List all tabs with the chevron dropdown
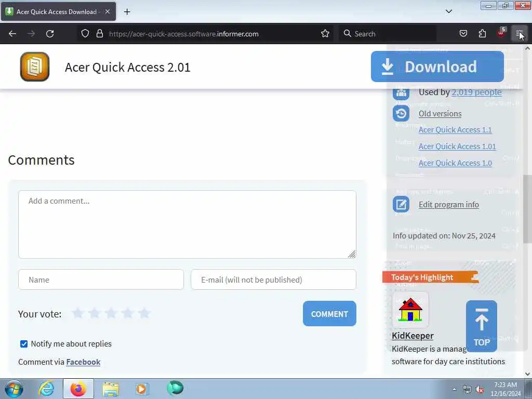 [448, 11]
